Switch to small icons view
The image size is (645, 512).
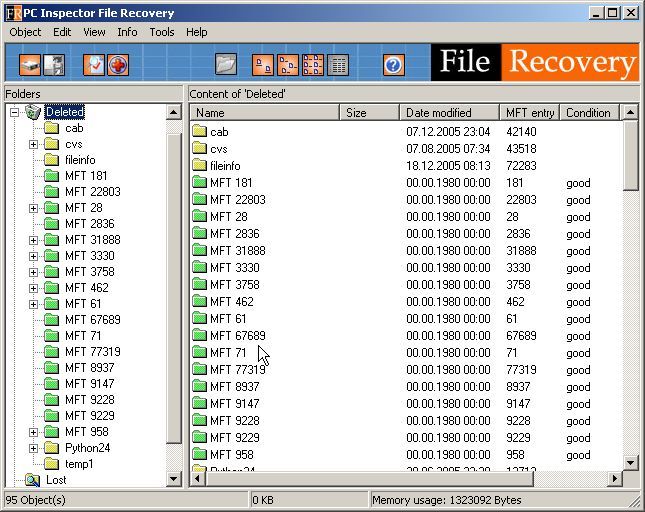[288, 65]
